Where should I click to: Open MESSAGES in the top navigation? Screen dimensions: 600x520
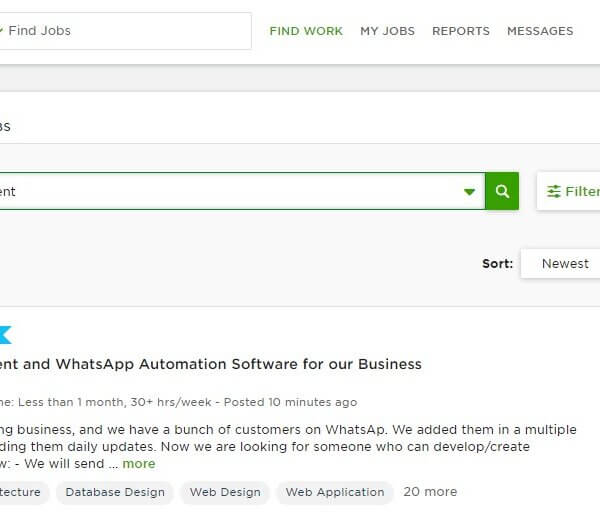coord(540,31)
